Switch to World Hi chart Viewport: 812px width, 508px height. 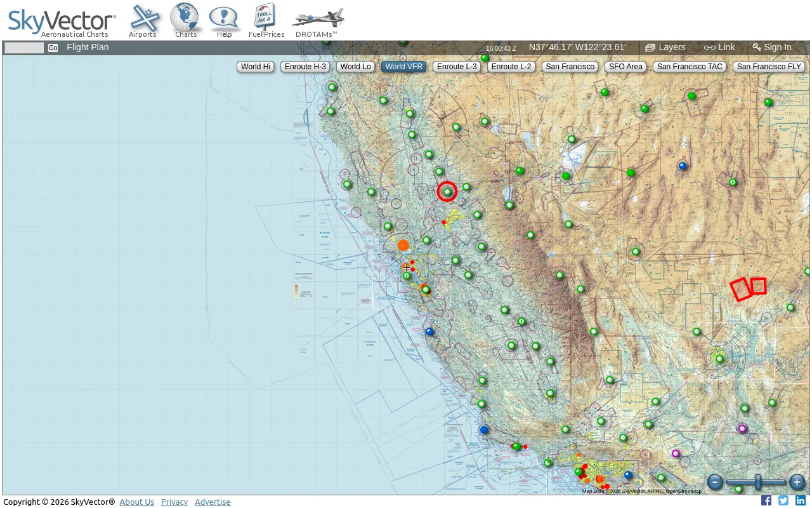click(x=256, y=67)
